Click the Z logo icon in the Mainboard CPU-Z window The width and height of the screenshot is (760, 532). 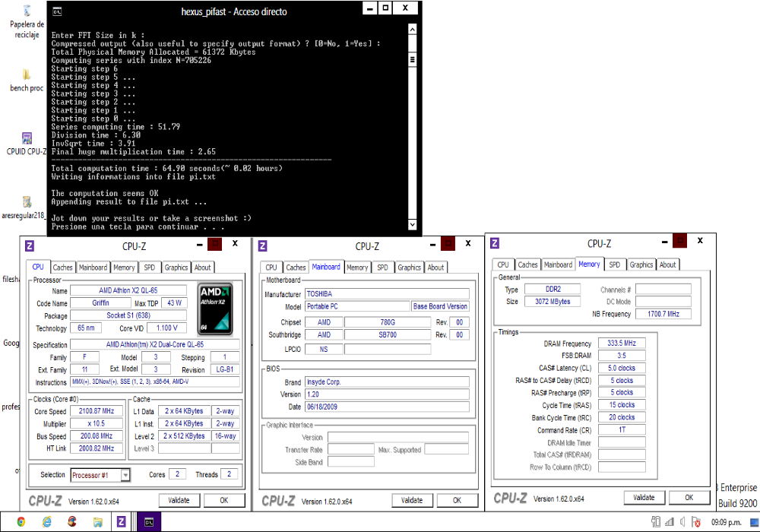263,245
